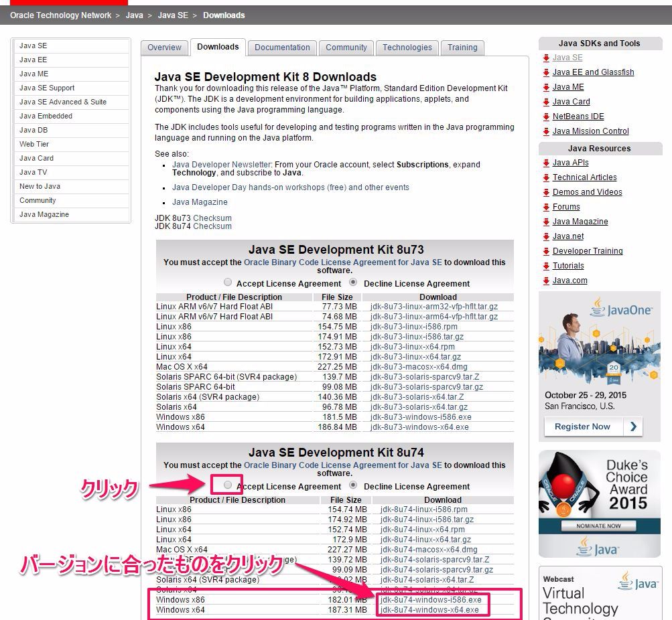Open Java Magazine in left sidebar
Viewport: 672px width, 620px height.
(72, 214)
